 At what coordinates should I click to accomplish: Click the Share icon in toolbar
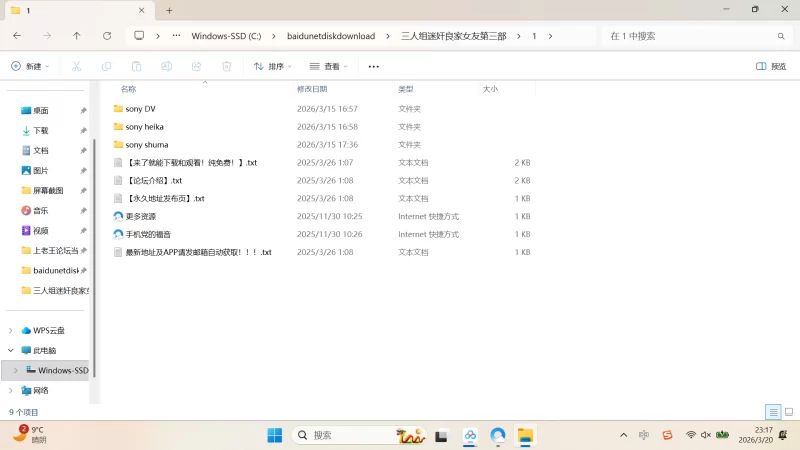coord(197,66)
